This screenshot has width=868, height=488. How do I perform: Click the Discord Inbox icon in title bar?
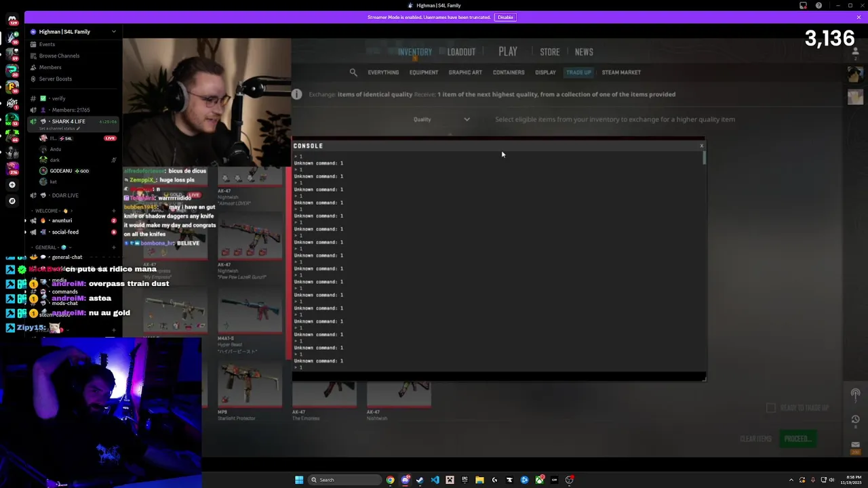pos(803,5)
